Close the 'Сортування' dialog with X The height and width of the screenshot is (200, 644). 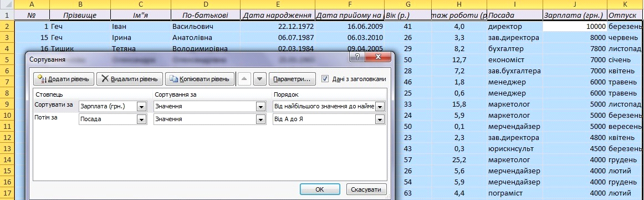click(378, 57)
